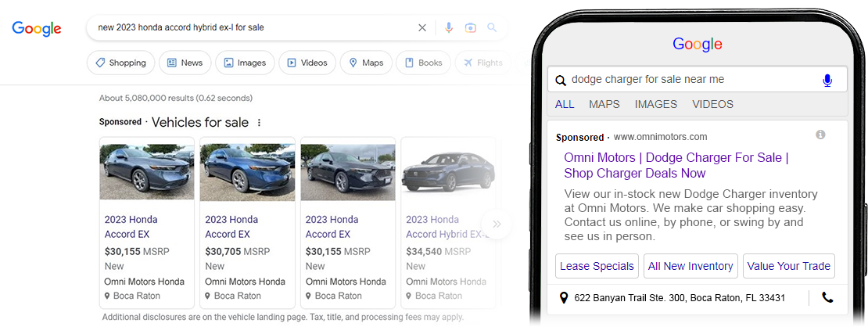Click the Additional disclosures note below the cards
Screen dimensions: 868x327
click(x=282, y=318)
